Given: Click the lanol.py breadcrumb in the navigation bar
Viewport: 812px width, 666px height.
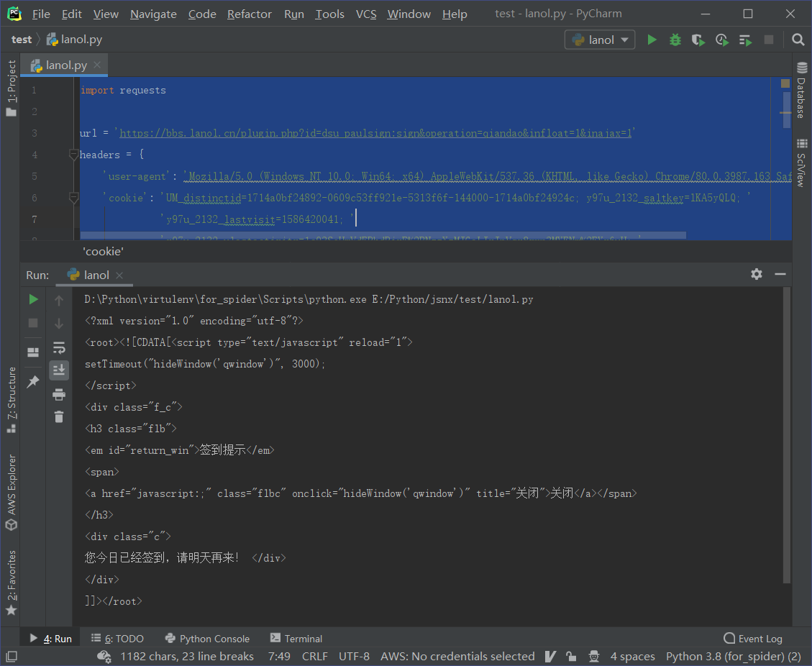Looking at the screenshot, I should pyautogui.click(x=75, y=40).
